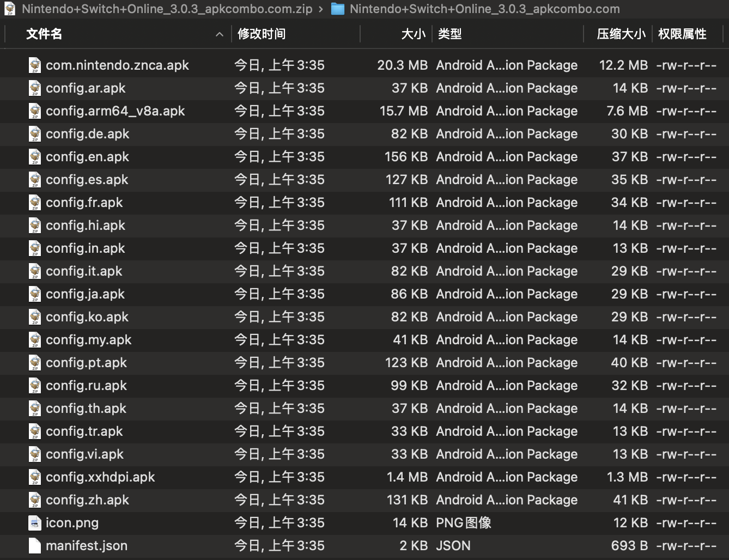Click the config.zh.apk file icon

click(x=35, y=500)
